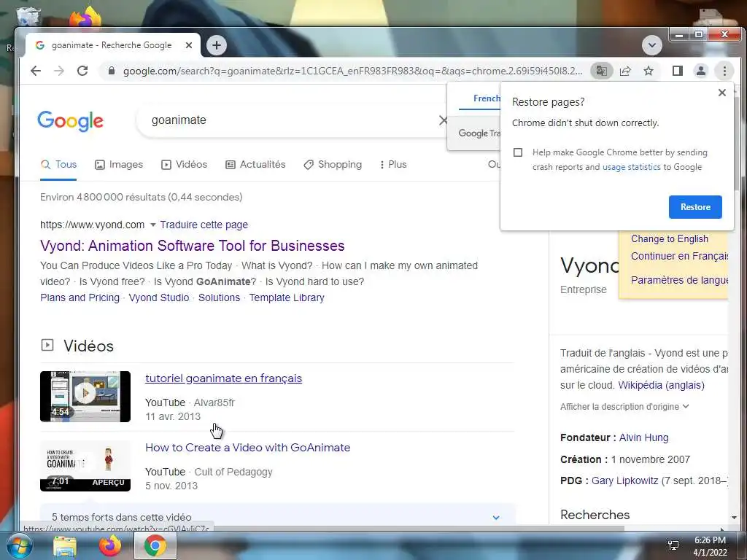747x560 pixels.
Task: Open the Plus more options menu
Action: [x=393, y=165]
